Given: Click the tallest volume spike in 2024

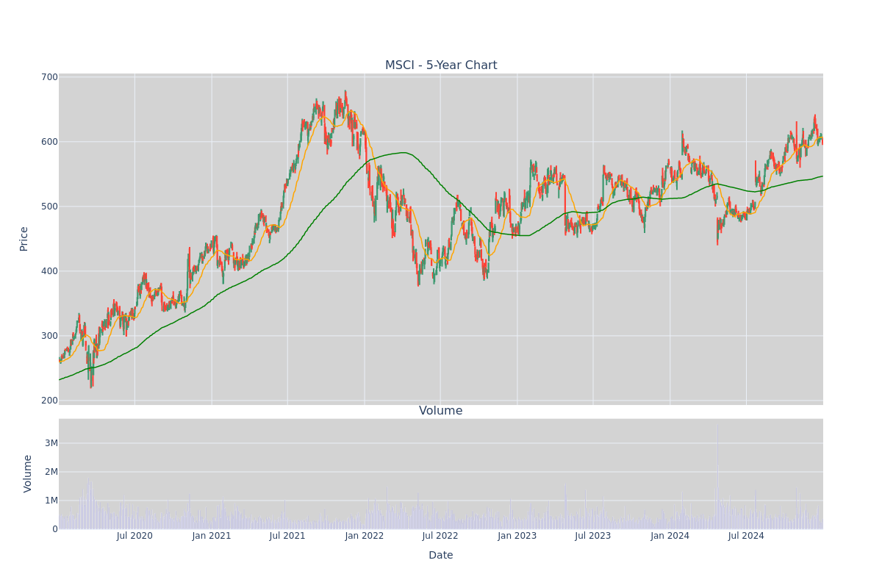Looking at the screenshot, I should tap(717, 476).
